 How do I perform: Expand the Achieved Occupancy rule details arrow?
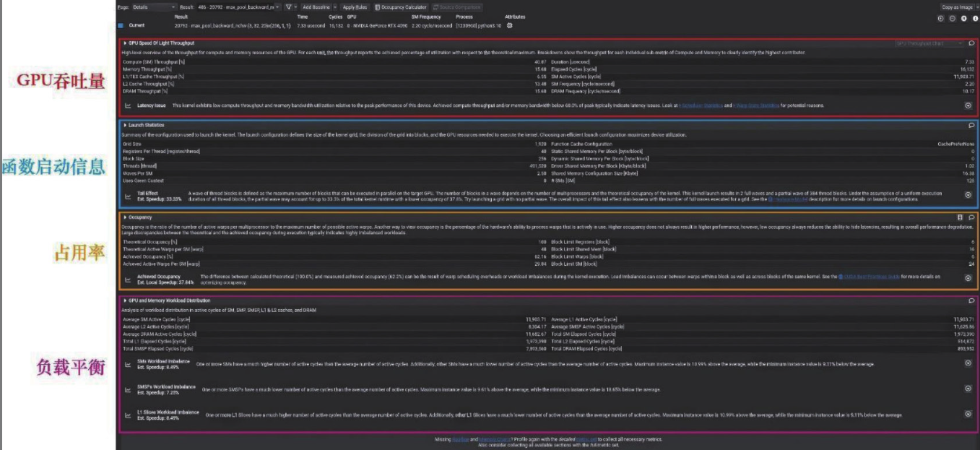(968, 278)
